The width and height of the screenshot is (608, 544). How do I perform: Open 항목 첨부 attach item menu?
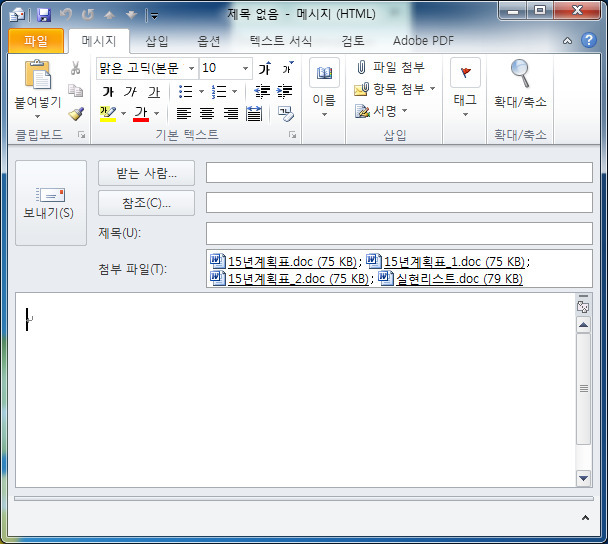(x=395, y=89)
